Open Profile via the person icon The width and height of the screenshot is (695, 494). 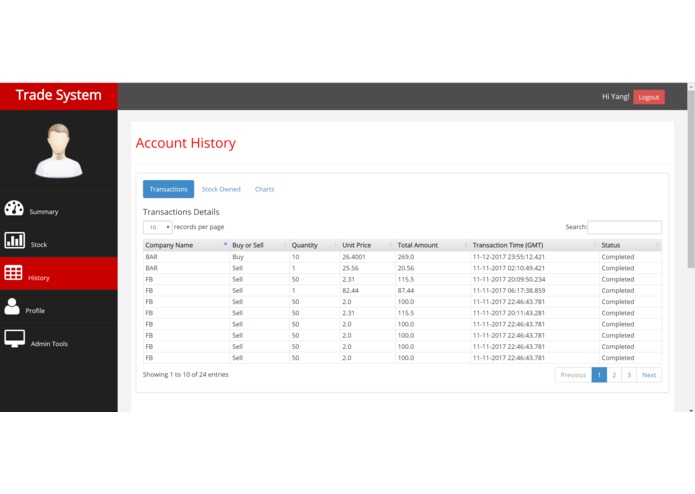(12, 306)
